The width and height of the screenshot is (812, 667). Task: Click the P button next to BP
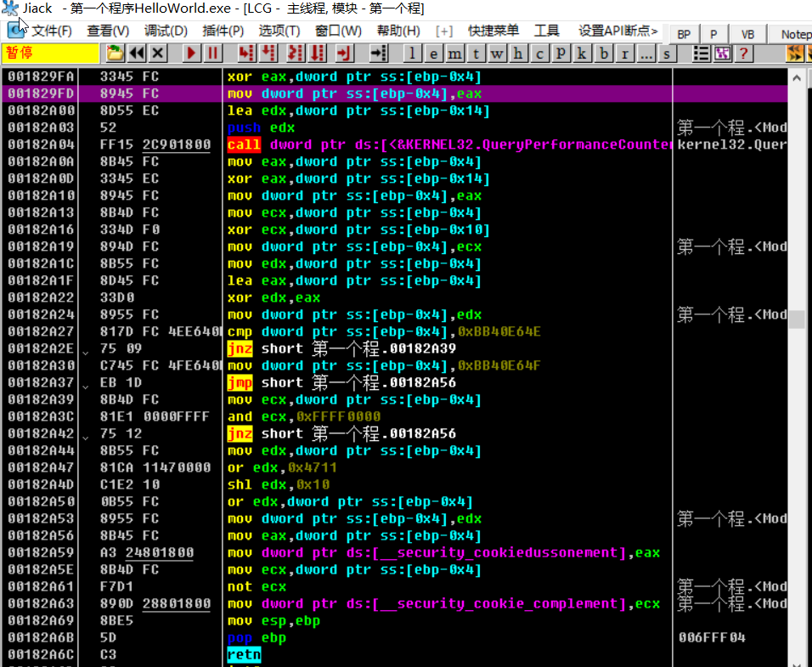[713, 34]
